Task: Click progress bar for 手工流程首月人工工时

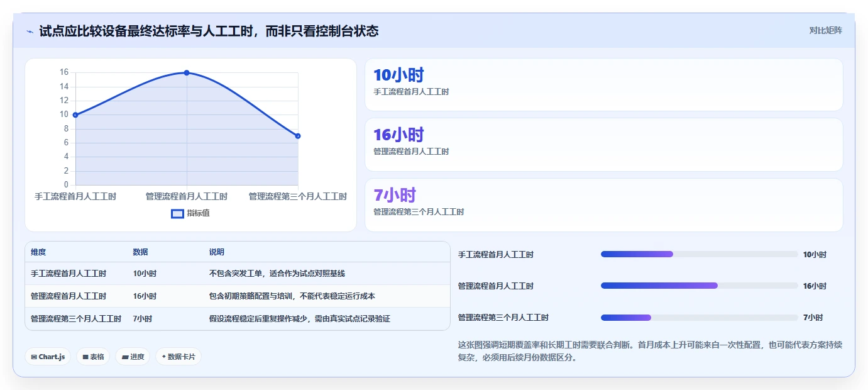Action: 699,254
